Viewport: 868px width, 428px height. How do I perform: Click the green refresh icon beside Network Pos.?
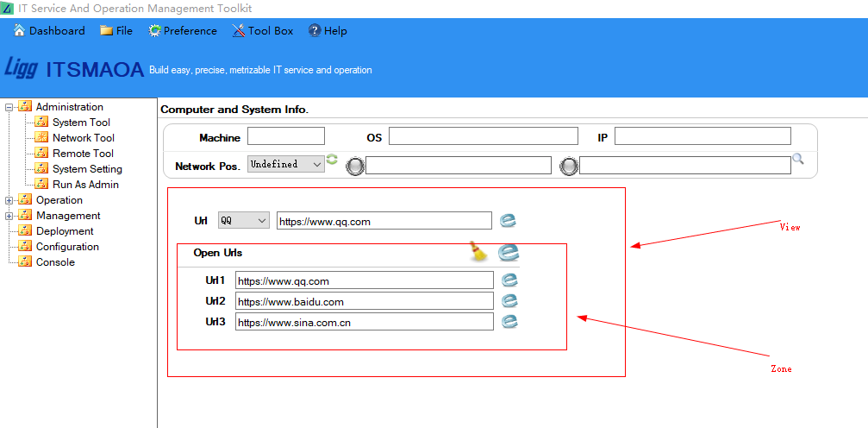coord(332,160)
